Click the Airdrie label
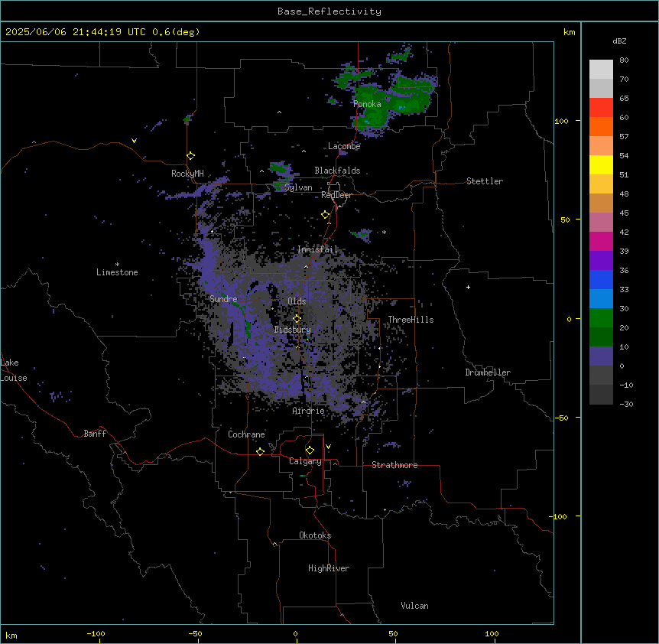This screenshot has height=644, width=659. pyautogui.click(x=309, y=411)
